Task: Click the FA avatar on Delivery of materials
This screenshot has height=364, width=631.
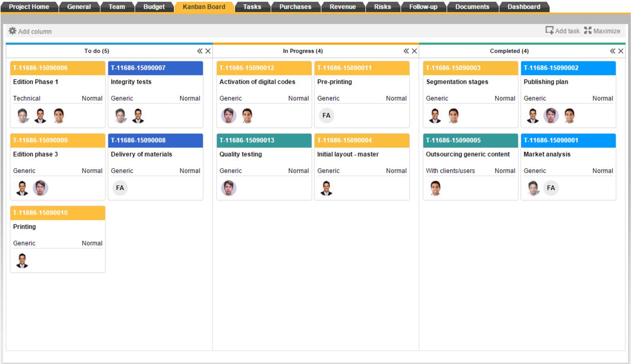Action: click(x=120, y=188)
